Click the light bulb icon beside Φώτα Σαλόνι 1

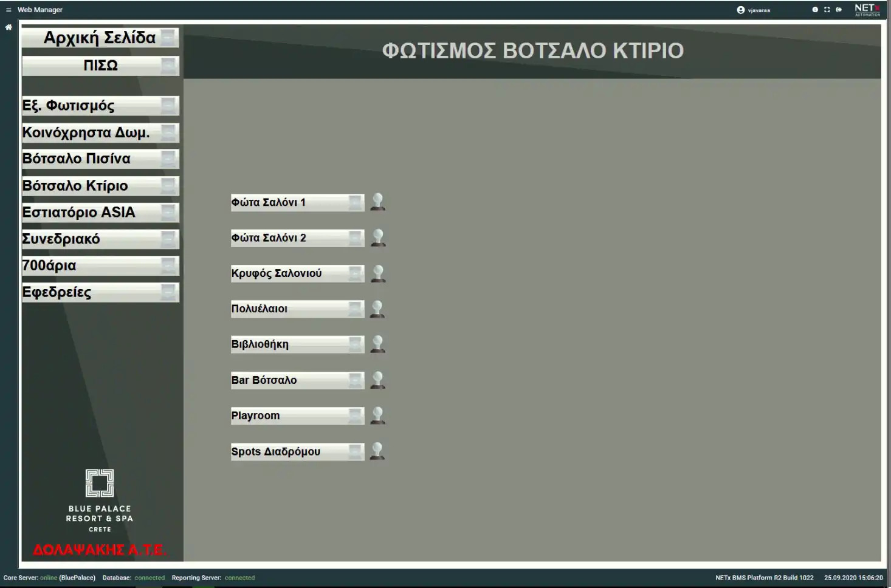click(377, 202)
